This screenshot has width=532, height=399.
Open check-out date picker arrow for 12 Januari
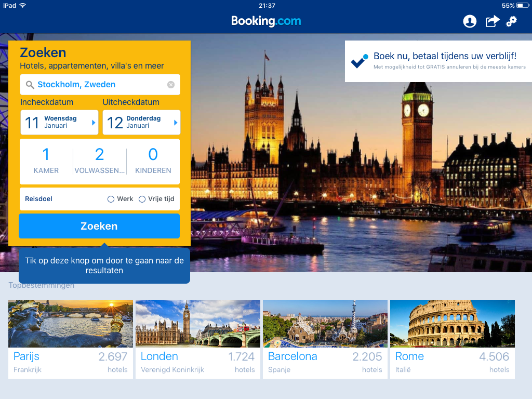click(x=176, y=123)
